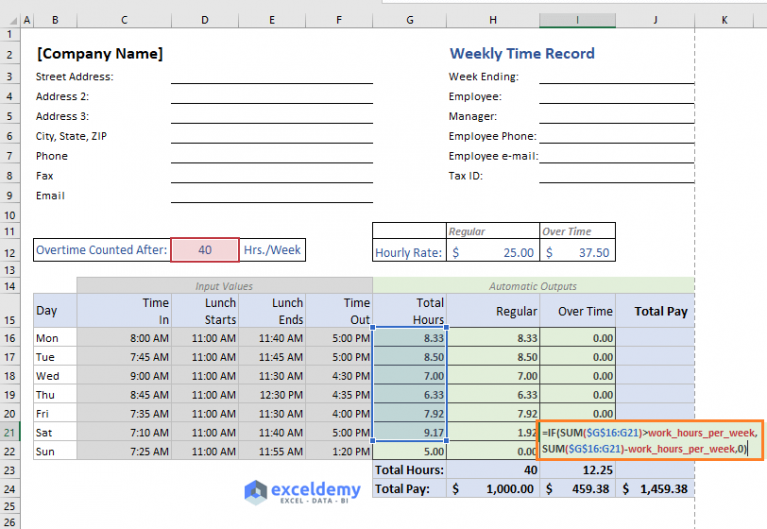Click the overtime threshold cell showing 40

pos(205,250)
